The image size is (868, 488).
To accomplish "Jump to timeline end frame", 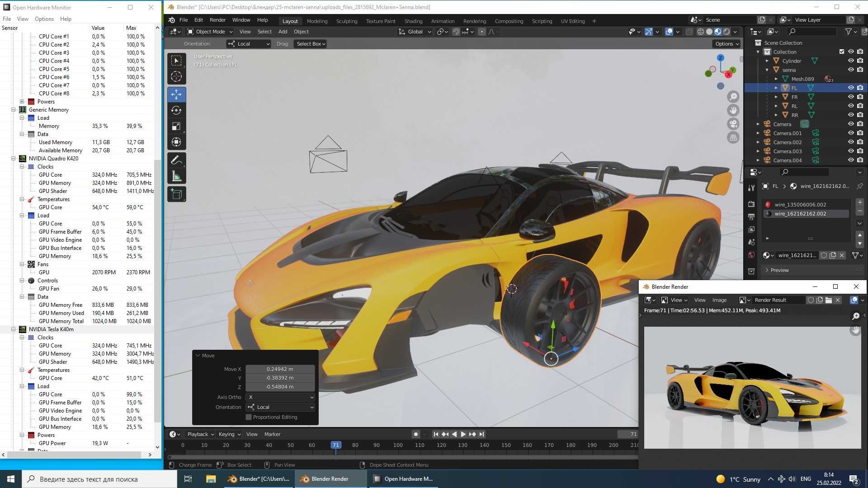I will [x=482, y=434].
